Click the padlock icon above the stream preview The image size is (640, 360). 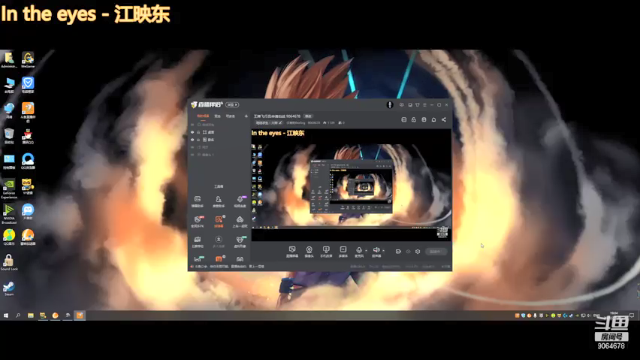tap(413, 120)
